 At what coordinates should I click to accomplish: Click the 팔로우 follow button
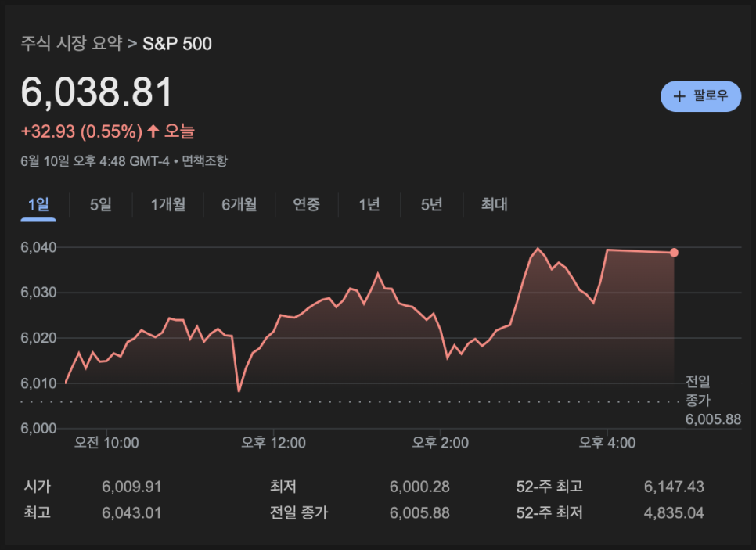pyautogui.click(x=700, y=96)
